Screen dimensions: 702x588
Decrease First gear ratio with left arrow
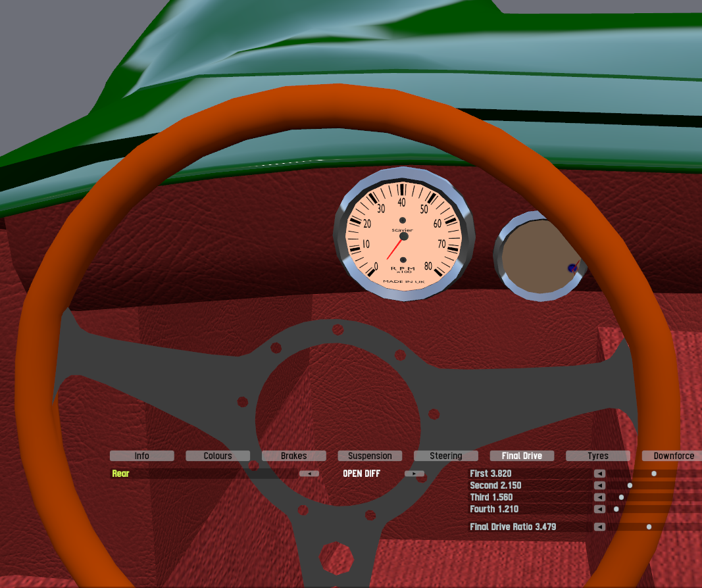click(599, 474)
